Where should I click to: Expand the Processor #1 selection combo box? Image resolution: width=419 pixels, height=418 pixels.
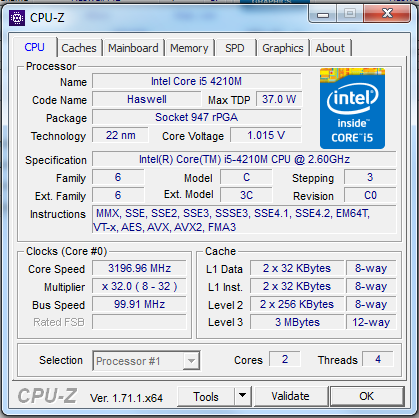coord(146,360)
